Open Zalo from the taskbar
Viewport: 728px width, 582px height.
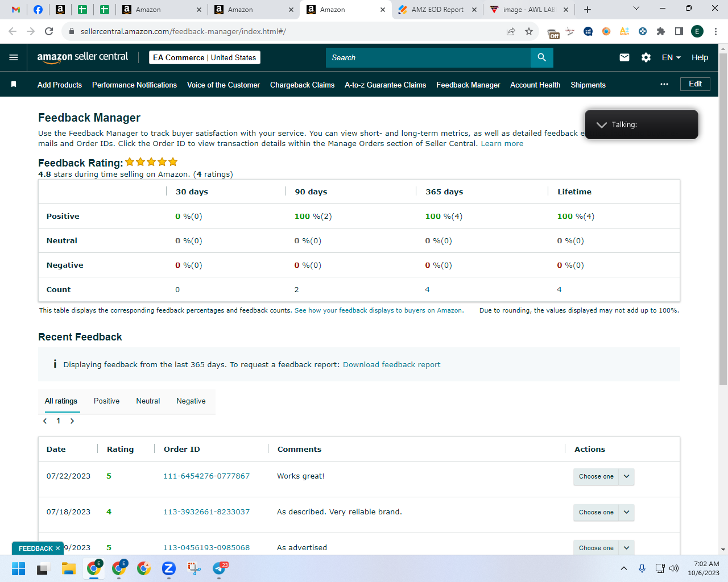tap(168, 568)
